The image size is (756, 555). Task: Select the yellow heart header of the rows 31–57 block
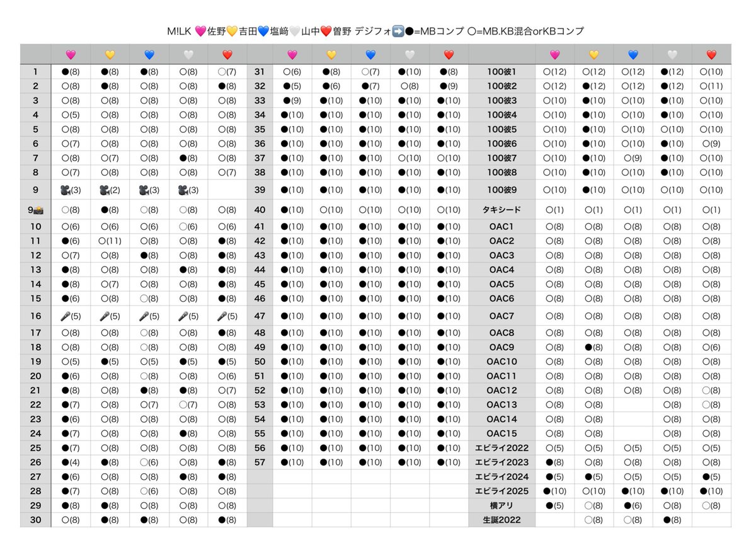pos(331,55)
